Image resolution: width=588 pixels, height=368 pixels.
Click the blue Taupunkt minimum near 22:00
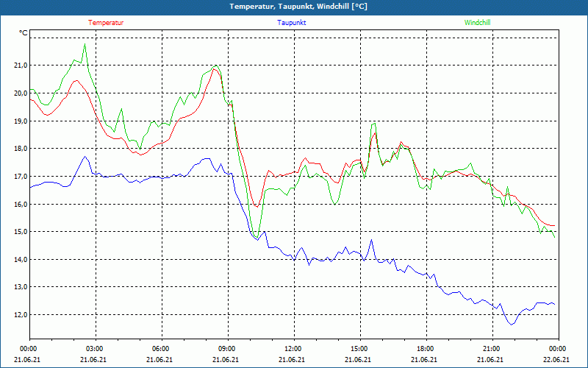(511, 325)
